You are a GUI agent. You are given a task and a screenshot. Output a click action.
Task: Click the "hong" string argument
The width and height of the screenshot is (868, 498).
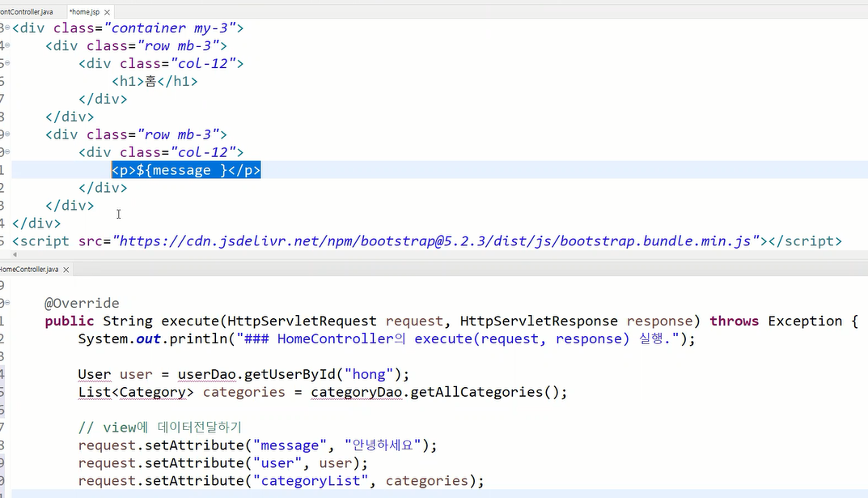point(369,374)
